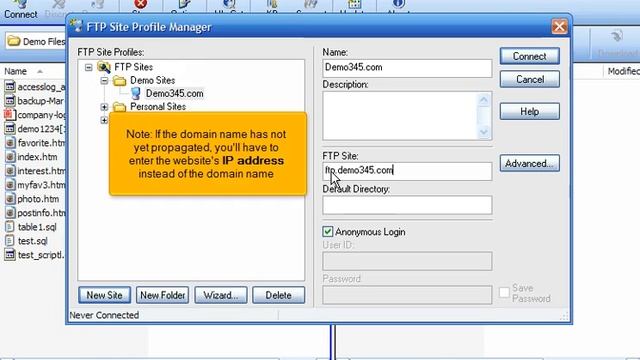640x360 pixels.
Task: Close the FTP Site Profile Manager dialog
Action: pos(559,27)
